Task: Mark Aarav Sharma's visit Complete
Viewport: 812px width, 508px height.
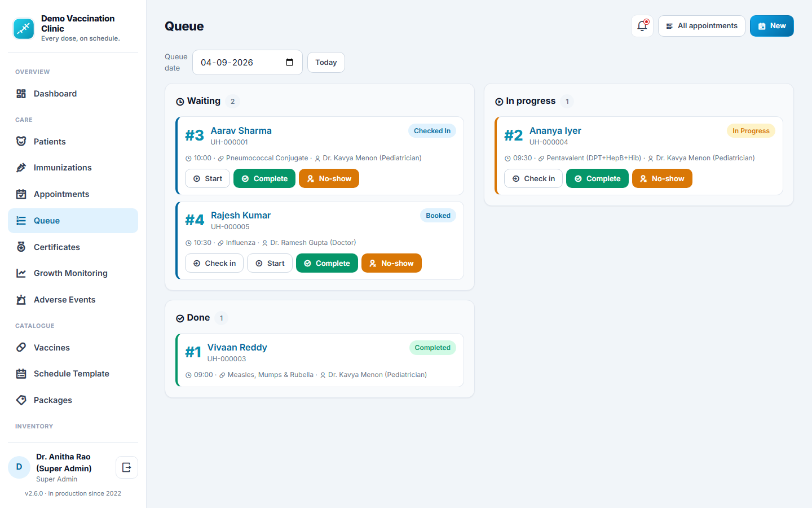Action: 264,178
